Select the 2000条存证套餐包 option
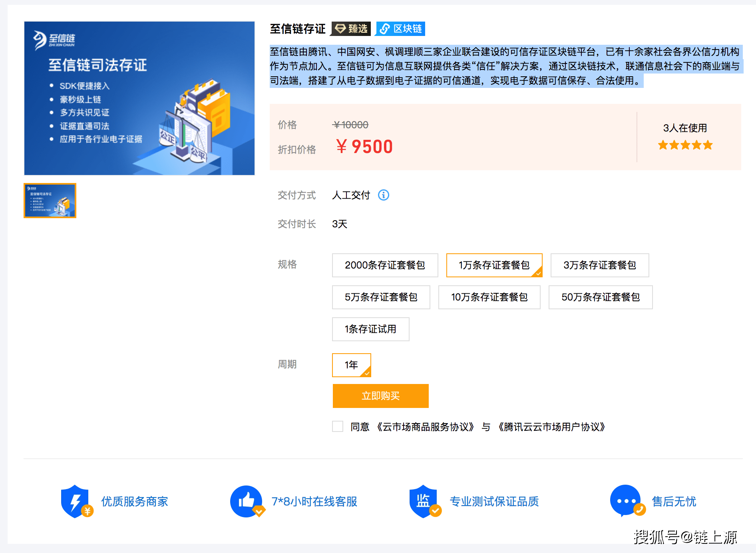This screenshot has width=756, height=553. point(385,265)
